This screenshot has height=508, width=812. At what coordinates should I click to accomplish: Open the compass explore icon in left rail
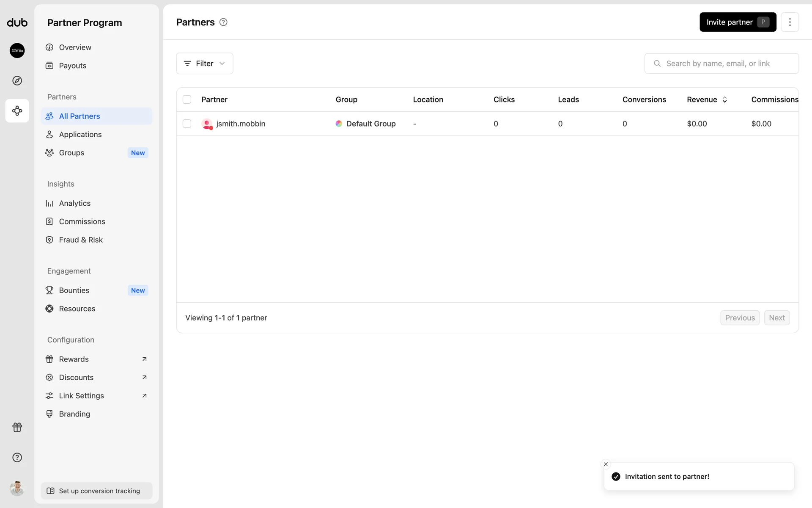(17, 80)
